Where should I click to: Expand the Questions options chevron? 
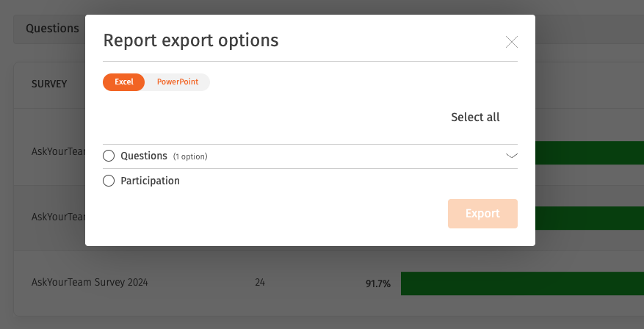pos(511,156)
